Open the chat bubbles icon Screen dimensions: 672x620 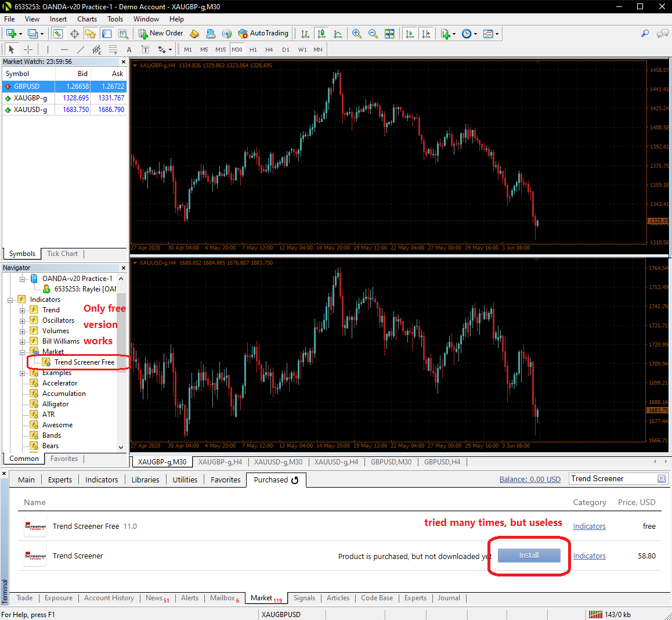[663, 34]
